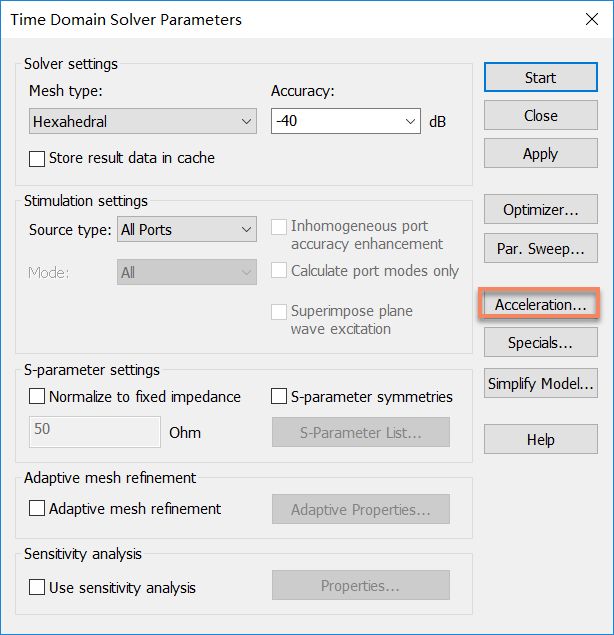This screenshot has width=614, height=635.
Task: Click the Accuracy value field showing -40
Action: [x=338, y=121]
